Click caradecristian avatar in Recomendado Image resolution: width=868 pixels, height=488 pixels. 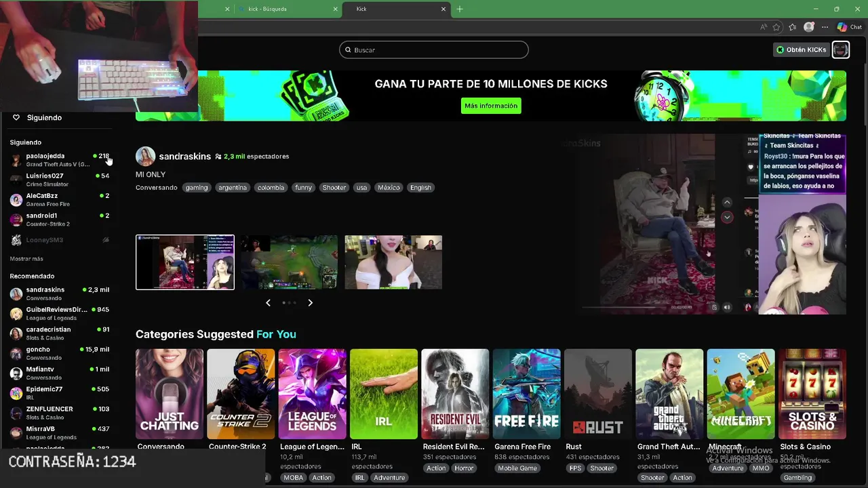point(16,333)
